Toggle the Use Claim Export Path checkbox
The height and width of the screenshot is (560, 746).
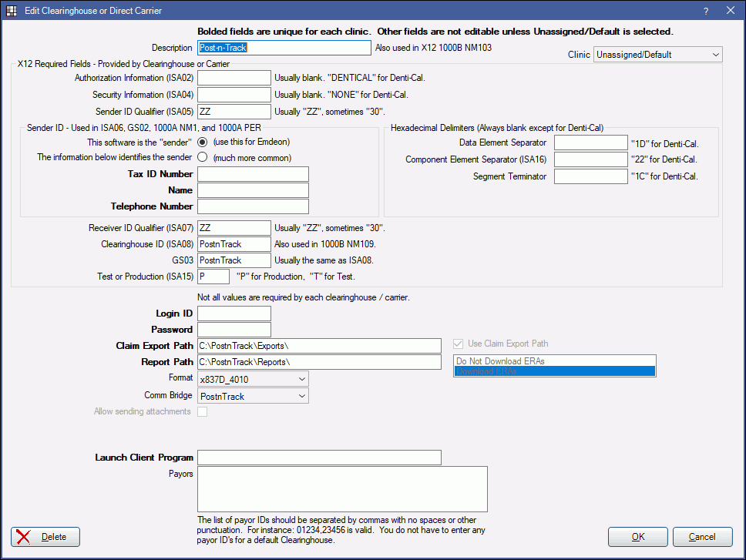pos(459,344)
